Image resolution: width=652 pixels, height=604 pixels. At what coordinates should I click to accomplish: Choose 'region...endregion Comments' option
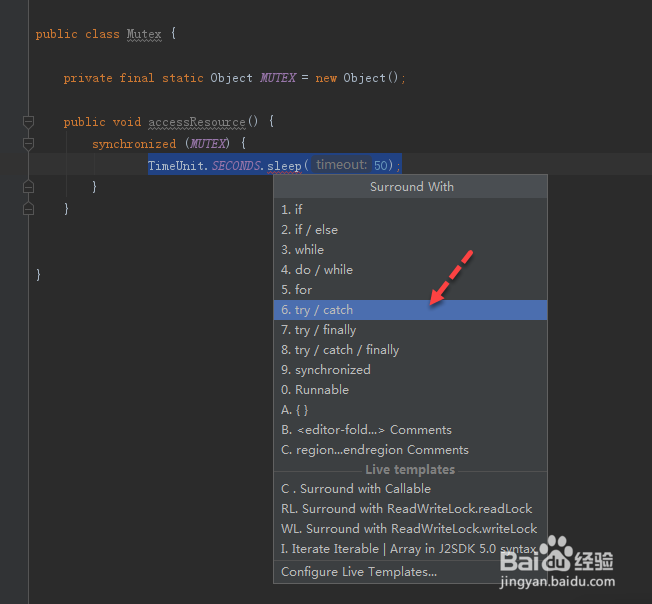[410, 450]
